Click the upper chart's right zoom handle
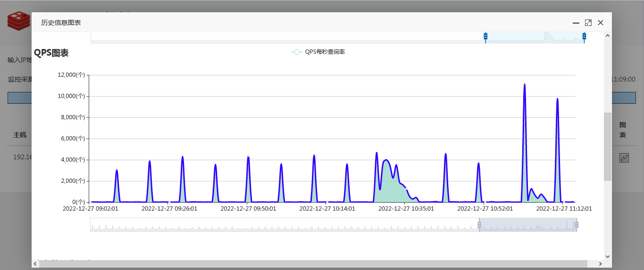This screenshot has width=644, height=270. point(584,36)
